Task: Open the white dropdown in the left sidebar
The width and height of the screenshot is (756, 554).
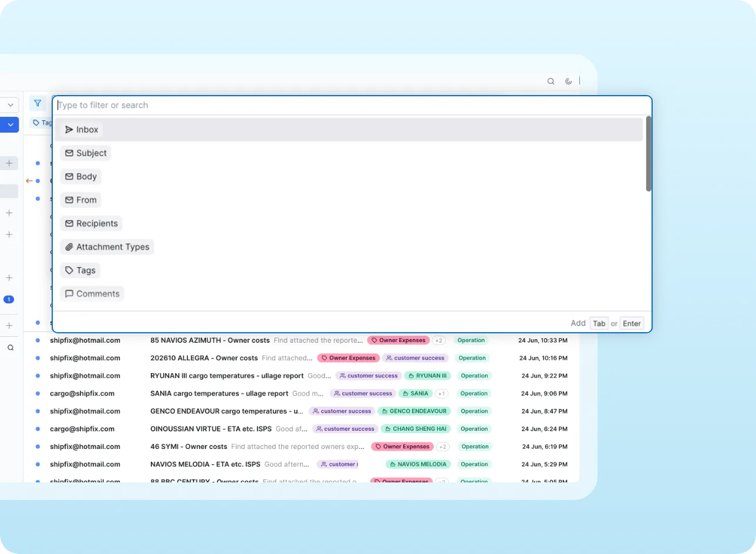Action: (x=9, y=105)
